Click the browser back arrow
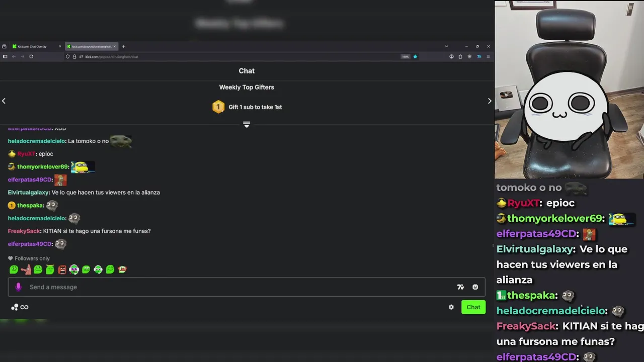Viewport: 644px width, 362px height. (x=14, y=56)
